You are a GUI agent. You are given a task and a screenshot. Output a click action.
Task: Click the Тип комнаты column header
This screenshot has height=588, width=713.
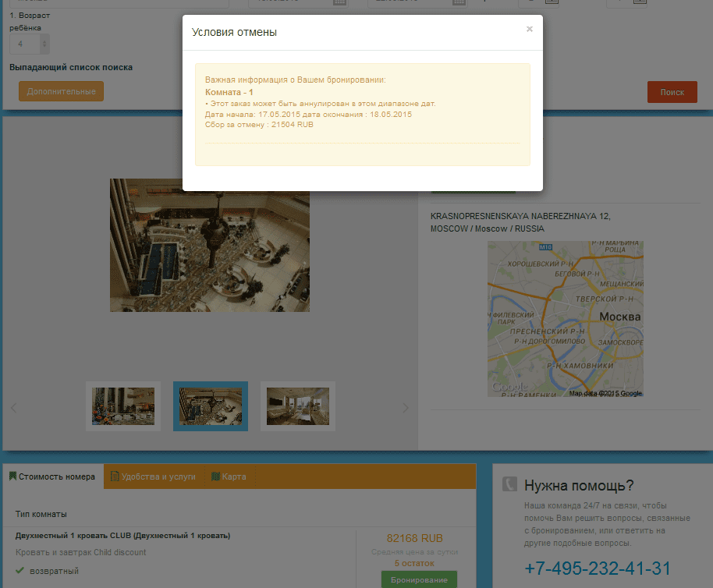pos(41,514)
